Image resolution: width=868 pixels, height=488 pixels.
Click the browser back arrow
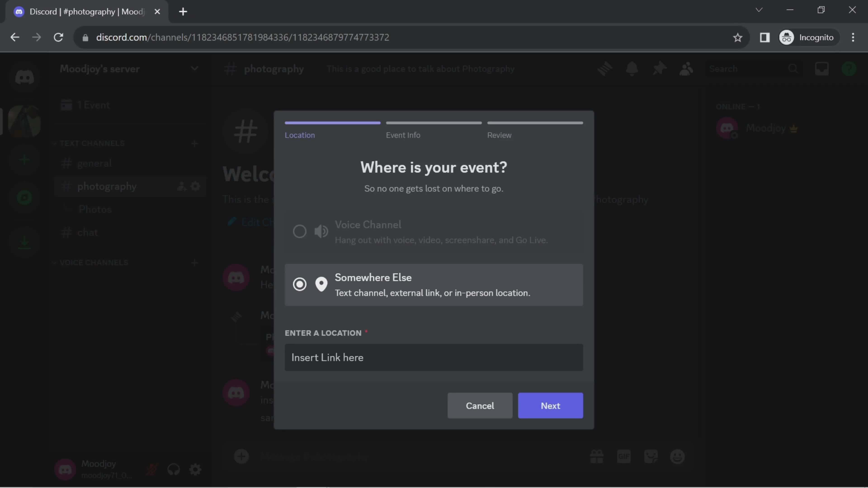tap(15, 37)
